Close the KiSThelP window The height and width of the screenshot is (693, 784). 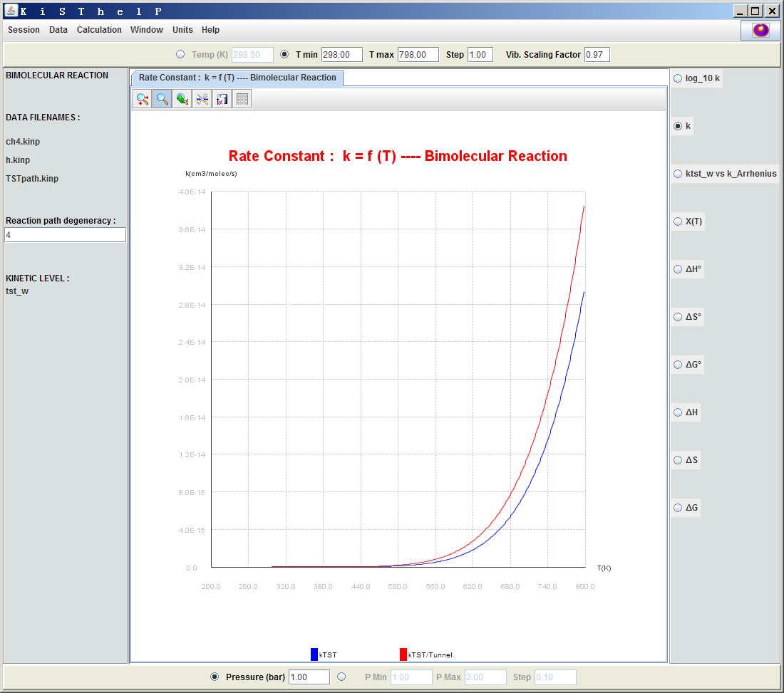[x=771, y=11]
